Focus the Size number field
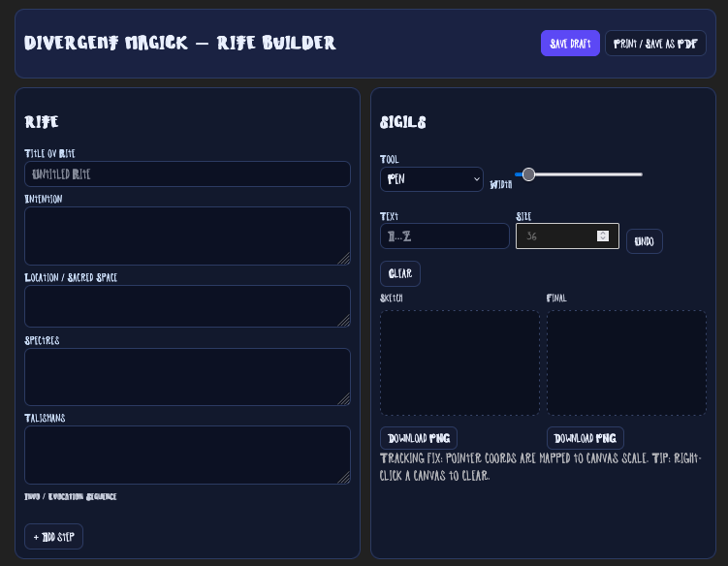 tap(557, 236)
